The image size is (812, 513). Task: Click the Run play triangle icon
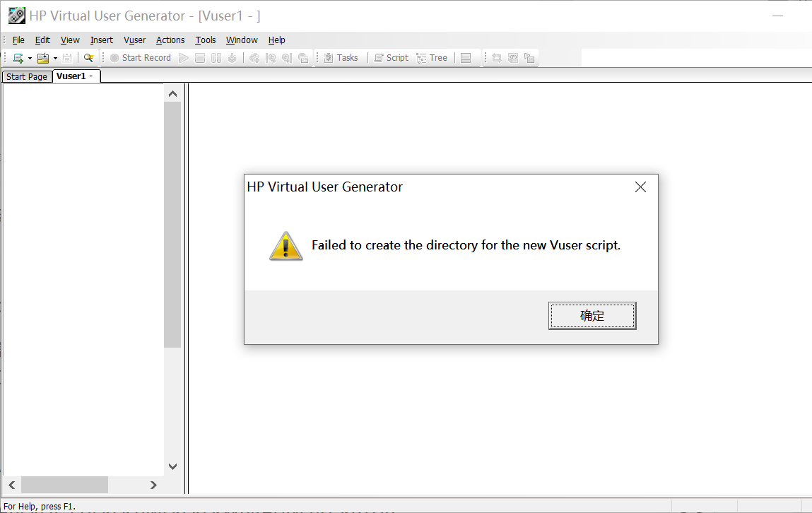point(183,58)
